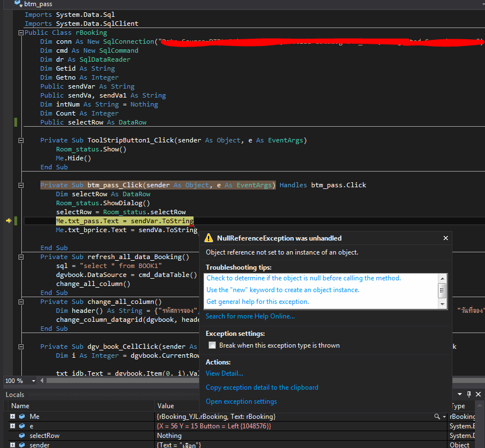Image resolution: width=485 pixels, height=448 pixels.
Task: Click the 'Troubleshooting tips:' heading
Action: [238, 267]
